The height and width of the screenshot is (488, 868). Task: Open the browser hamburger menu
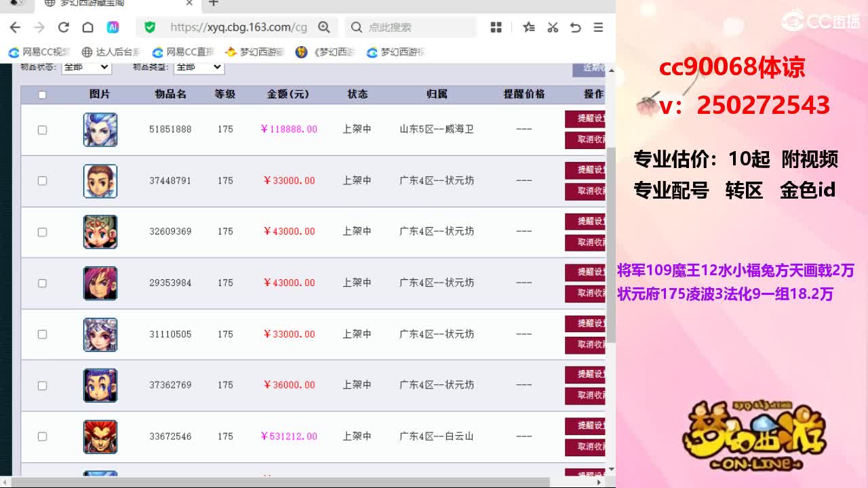598,27
